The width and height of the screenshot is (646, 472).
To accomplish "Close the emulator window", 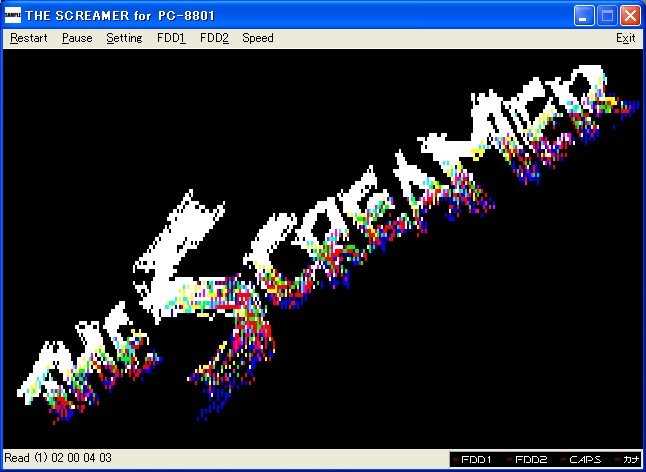I will 630,15.
